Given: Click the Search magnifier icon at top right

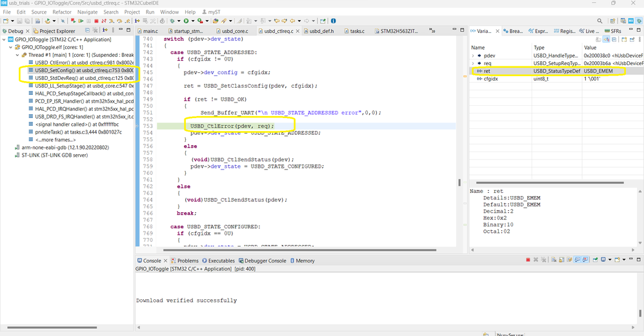Looking at the screenshot, I should point(599,21).
